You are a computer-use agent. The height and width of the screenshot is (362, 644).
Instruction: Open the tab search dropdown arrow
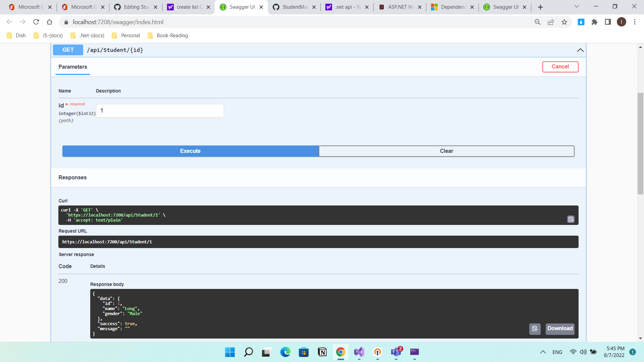tap(577, 7)
